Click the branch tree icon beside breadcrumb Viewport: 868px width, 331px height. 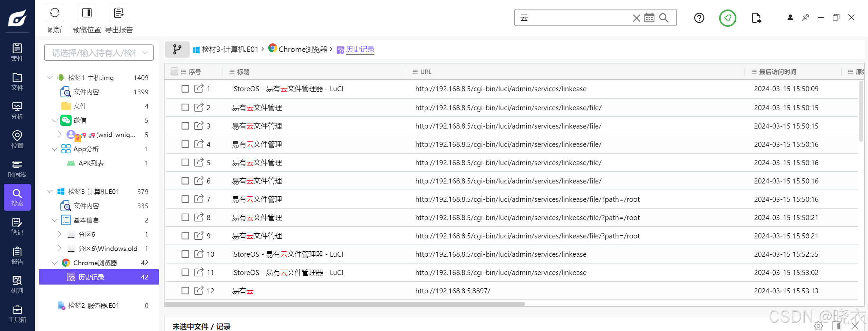tap(177, 50)
